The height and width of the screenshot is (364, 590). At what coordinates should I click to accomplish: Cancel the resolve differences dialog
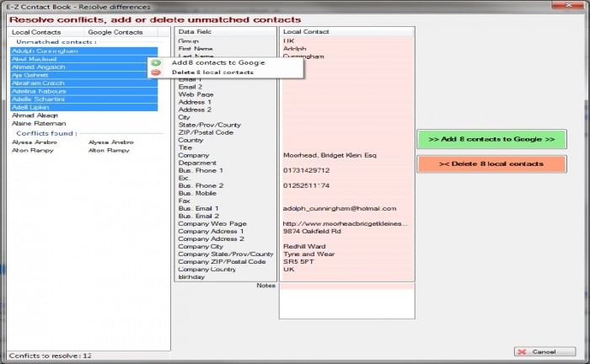[x=544, y=351]
